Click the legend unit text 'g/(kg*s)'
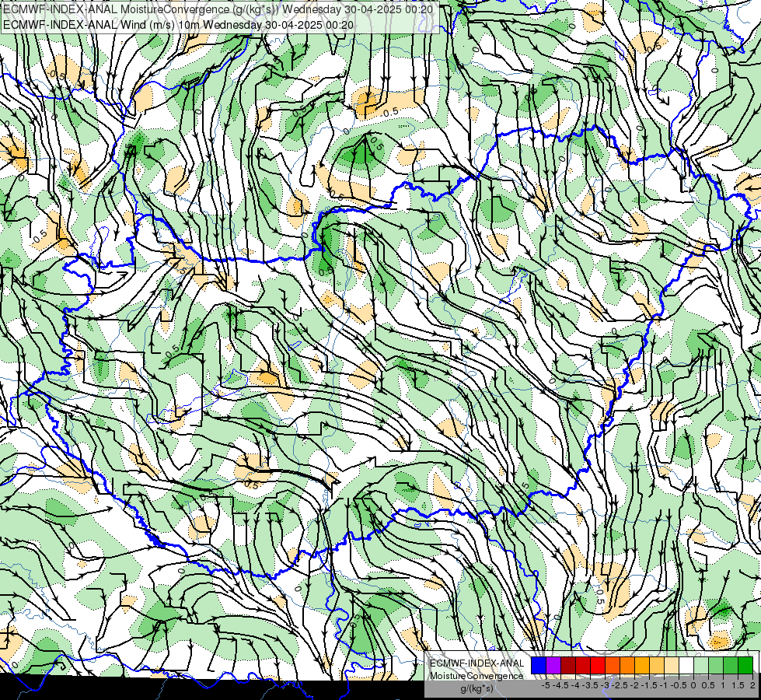761x700 pixels. point(476,689)
